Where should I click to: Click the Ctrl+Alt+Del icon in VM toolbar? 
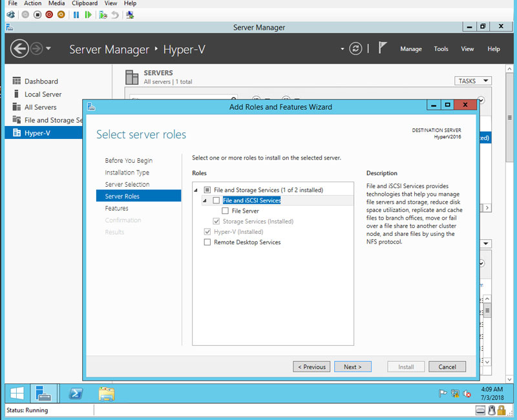[x=10, y=14]
